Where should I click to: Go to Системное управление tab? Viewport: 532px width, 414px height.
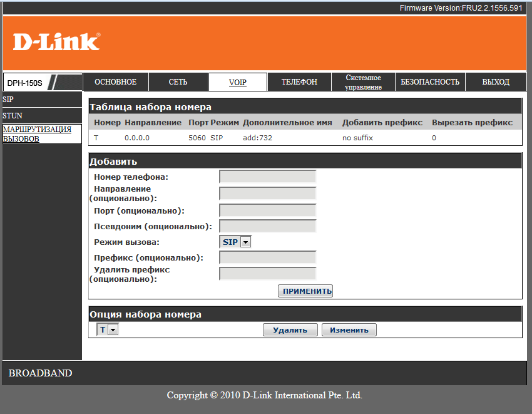point(363,82)
